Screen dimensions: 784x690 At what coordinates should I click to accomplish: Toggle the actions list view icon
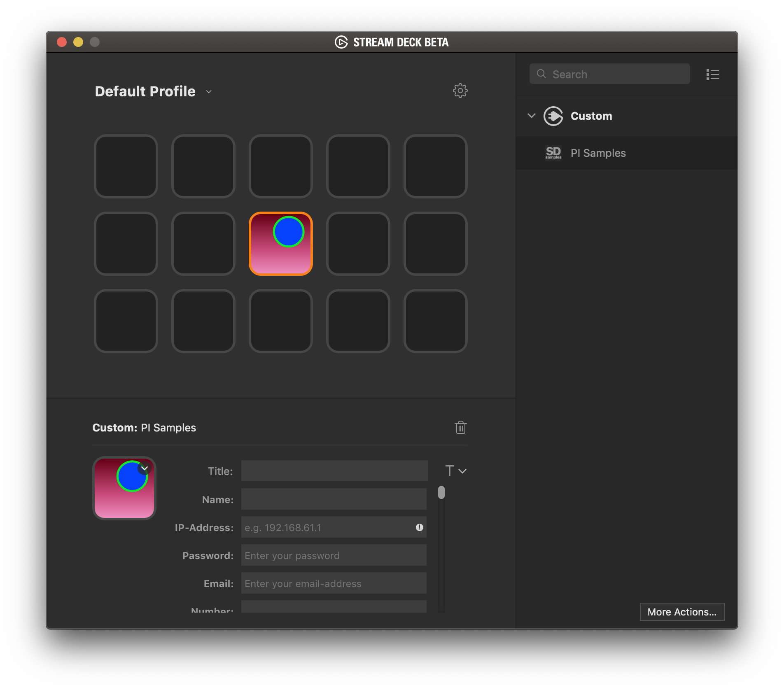tap(712, 75)
